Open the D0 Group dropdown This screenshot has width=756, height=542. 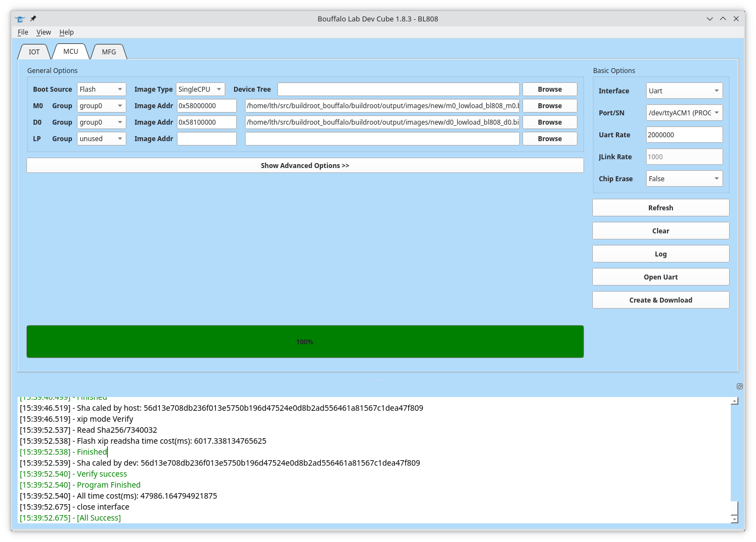click(102, 122)
